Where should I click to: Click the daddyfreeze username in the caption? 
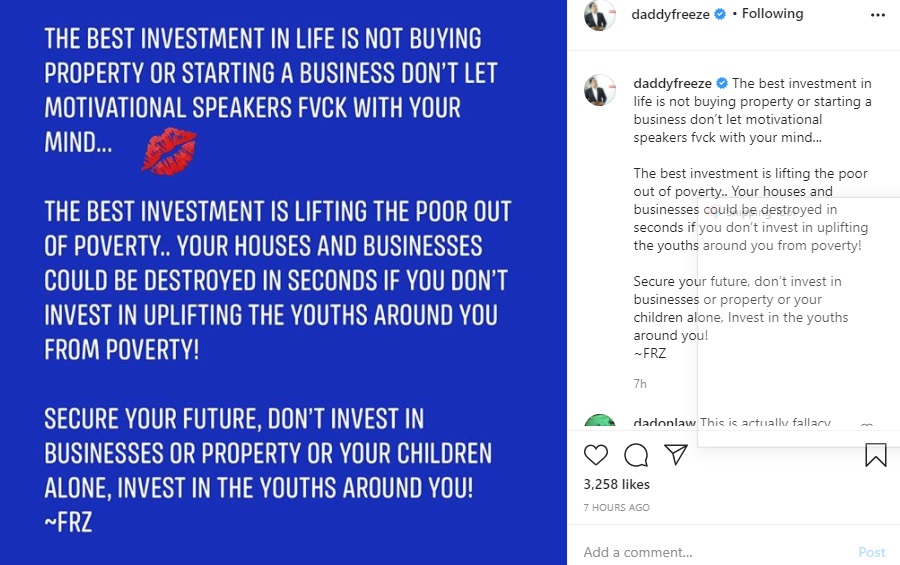(671, 83)
